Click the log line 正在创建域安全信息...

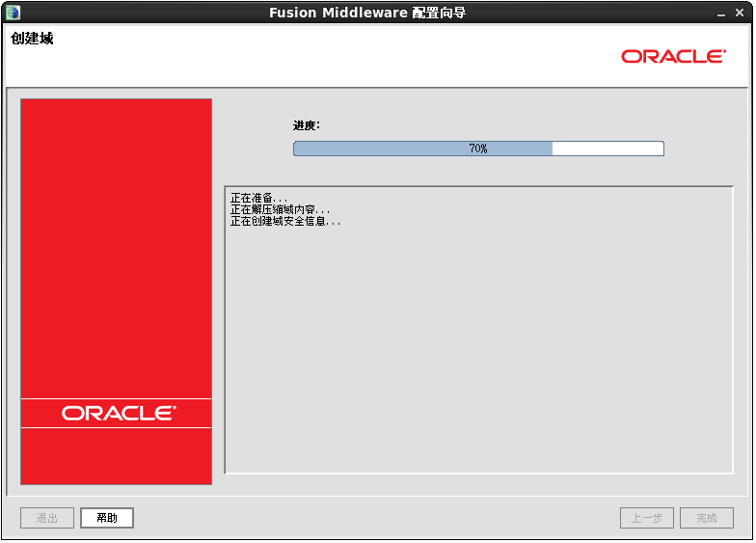pyautogui.click(x=285, y=222)
